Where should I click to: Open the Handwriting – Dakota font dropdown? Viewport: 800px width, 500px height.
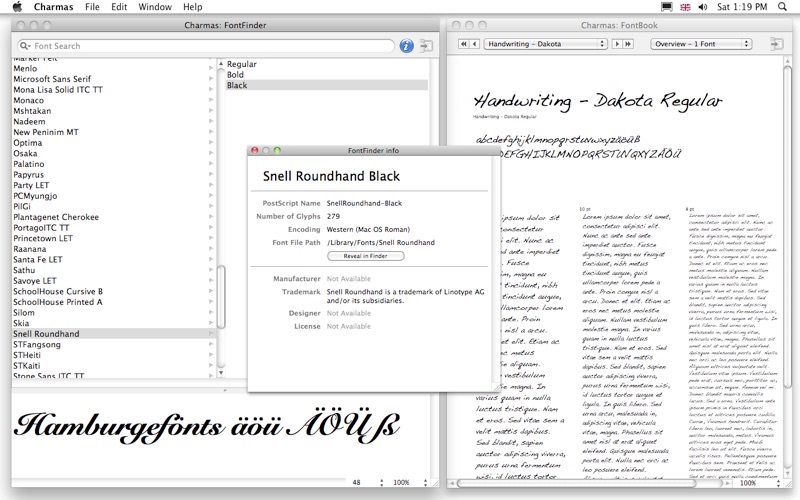click(546, 44)
